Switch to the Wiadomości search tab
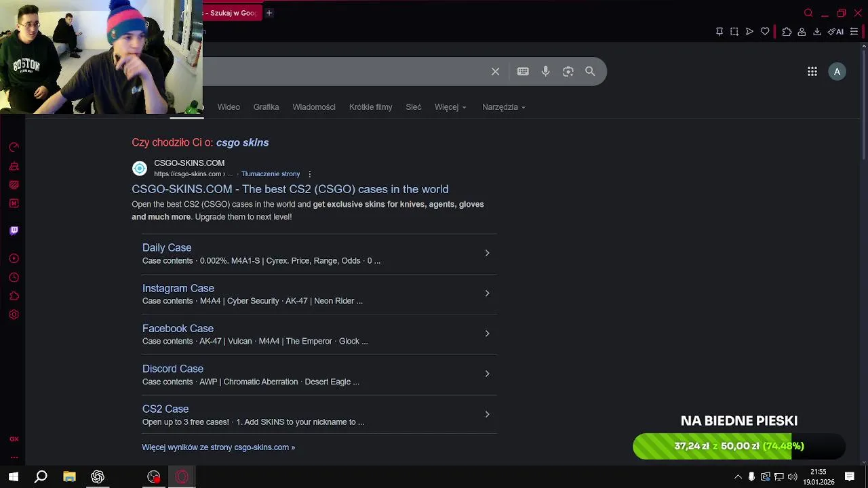868x488 pixels. [314, 107]
